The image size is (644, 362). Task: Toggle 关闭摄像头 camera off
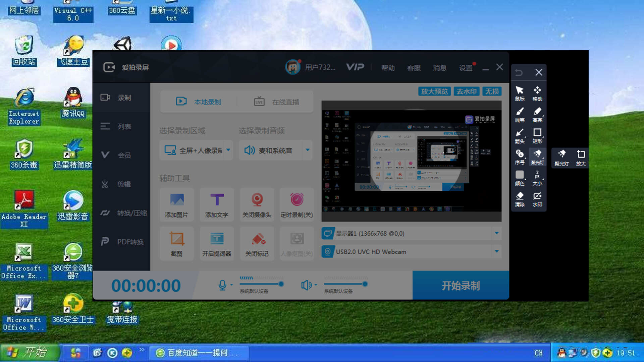[x=257, y=205]
